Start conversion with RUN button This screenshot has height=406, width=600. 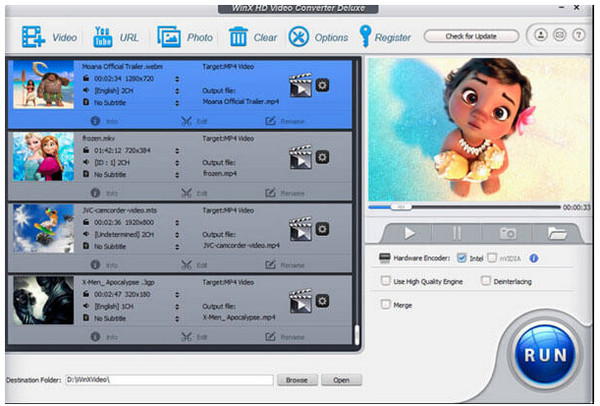(545, 355)
